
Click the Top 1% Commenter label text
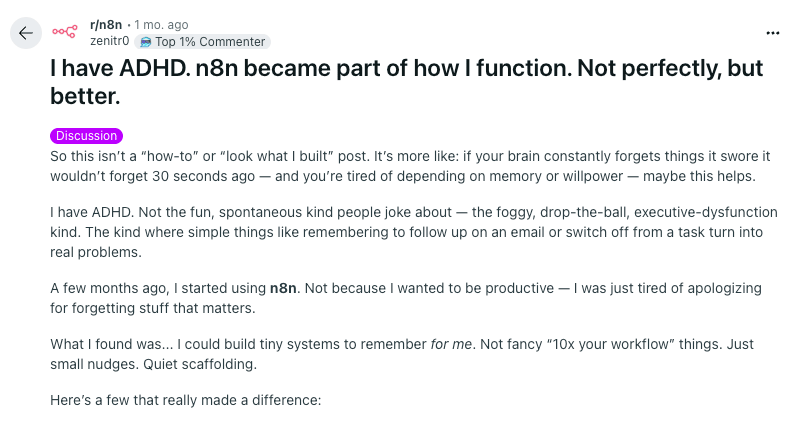click(210, 42)
